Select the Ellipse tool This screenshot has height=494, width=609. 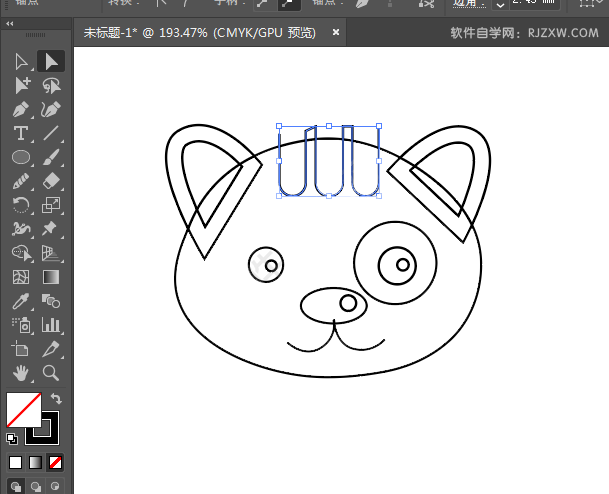tap(21, 157)
